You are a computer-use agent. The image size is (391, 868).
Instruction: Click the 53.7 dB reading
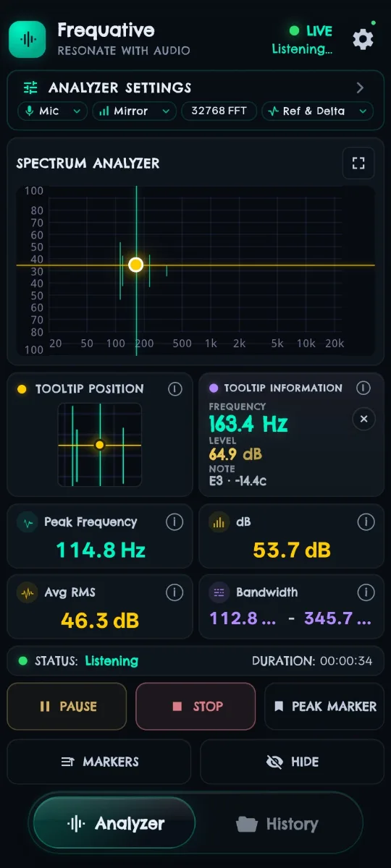(x=292, y=550)
